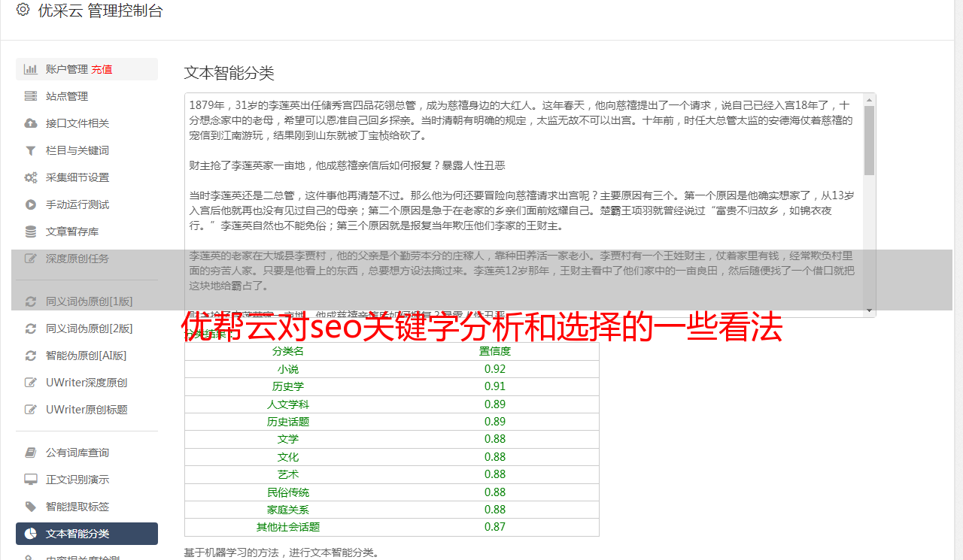This screenshot has width=963, height=560.
Task: Click the refresh icon for 同义词伪原创[1版]
Action: (x=31, y=301)
